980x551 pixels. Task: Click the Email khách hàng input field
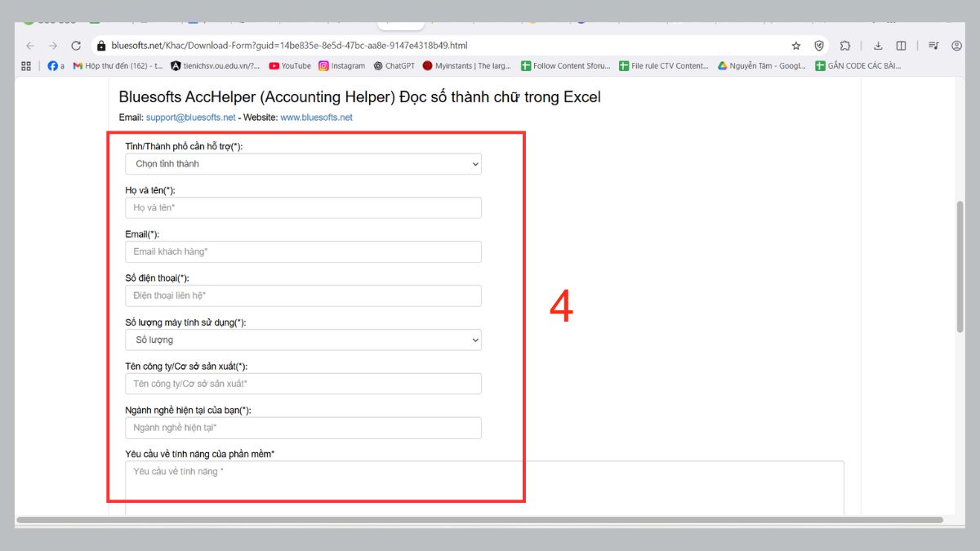[303, 251]
